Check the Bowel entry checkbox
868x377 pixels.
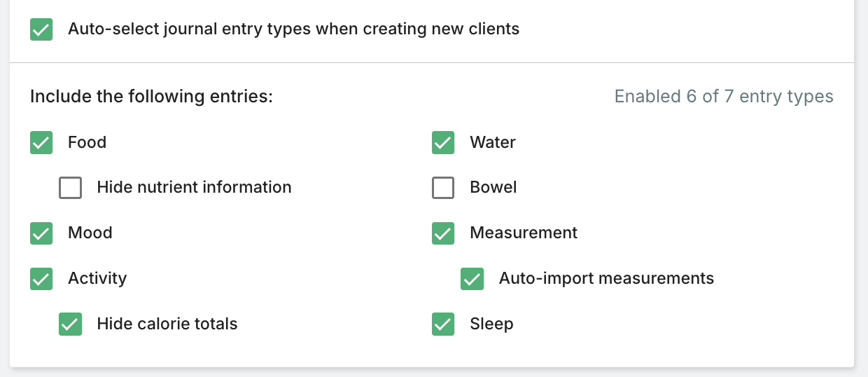(443, 188)
